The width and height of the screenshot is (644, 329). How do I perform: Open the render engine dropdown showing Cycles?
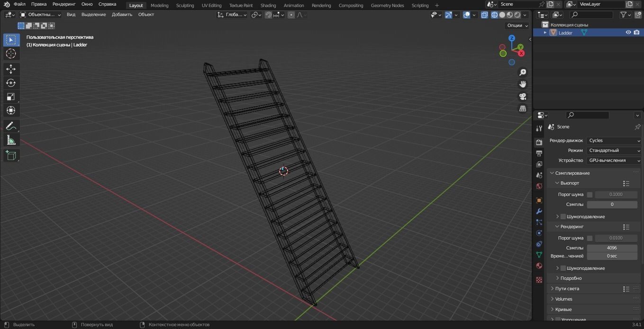click(x=614, y=140)
